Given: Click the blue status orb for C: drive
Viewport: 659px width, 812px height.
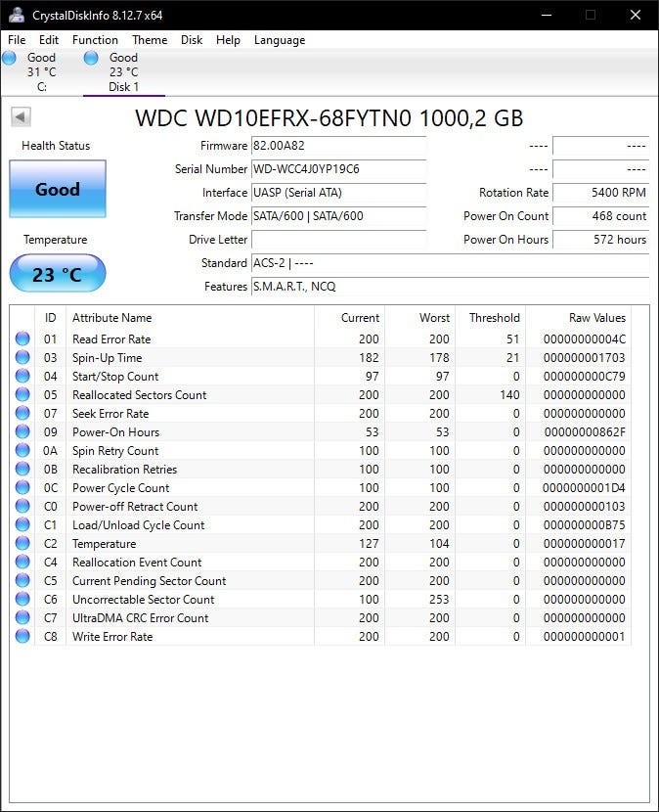Looking at the screenshot, I should (x=10, y=58).
